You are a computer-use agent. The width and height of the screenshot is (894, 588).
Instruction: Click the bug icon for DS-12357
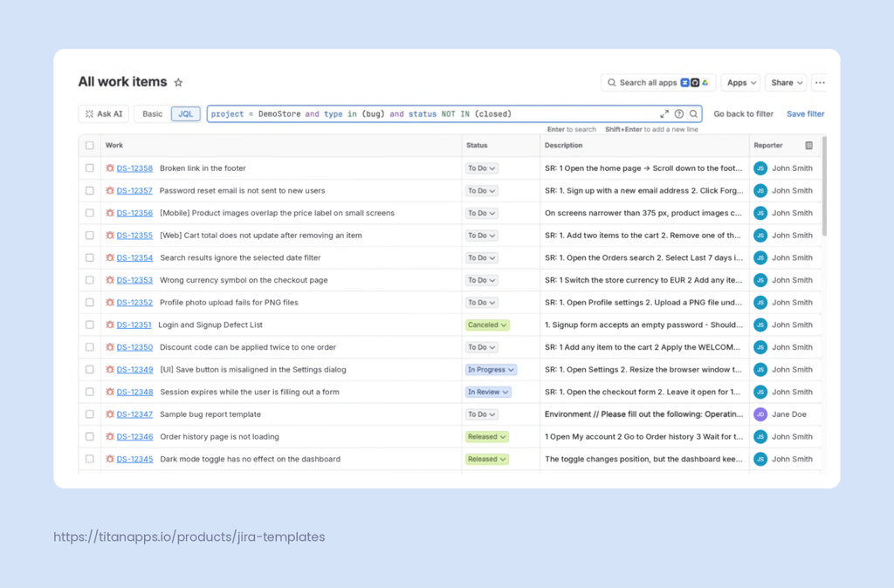point(110,190)
